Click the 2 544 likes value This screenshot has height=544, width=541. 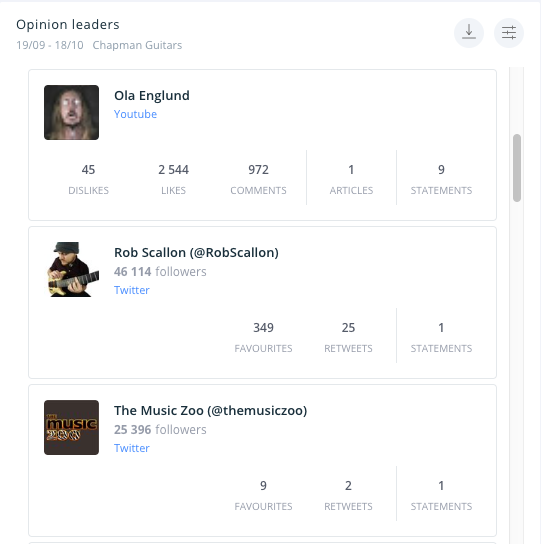coord(174,170)
